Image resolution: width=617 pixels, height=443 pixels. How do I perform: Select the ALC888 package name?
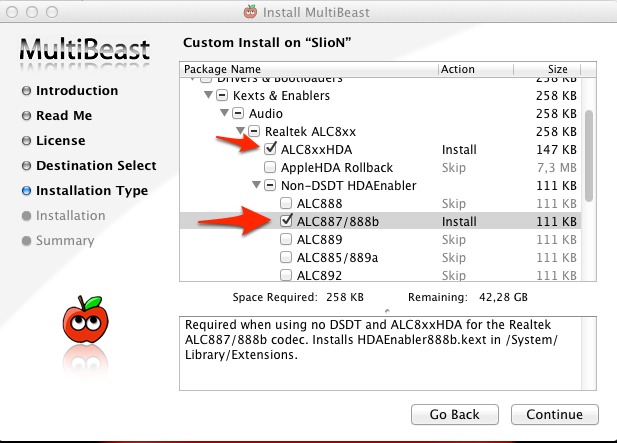coord(320,203)
